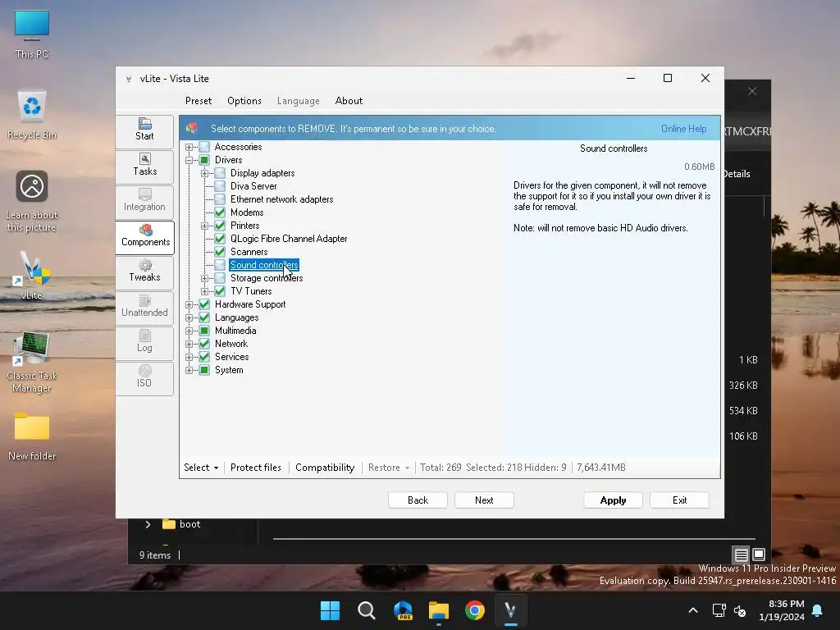Open the Recycle Bin desktop icon
840x630 pixels.
click(32, 115)
